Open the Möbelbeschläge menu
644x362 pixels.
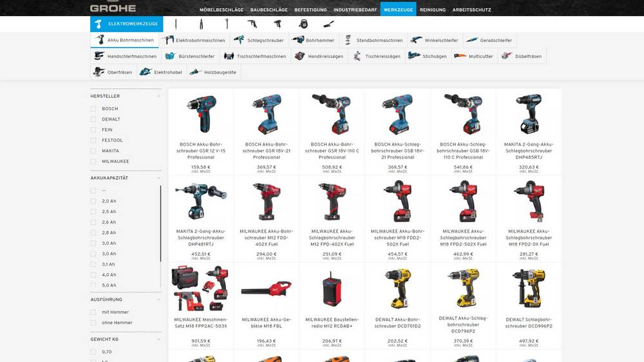tap(222, 10)
